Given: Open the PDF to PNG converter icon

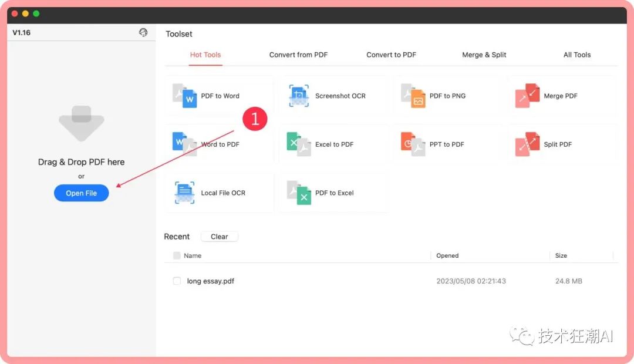Looking at the screenshot, I should tap(413, 96).
